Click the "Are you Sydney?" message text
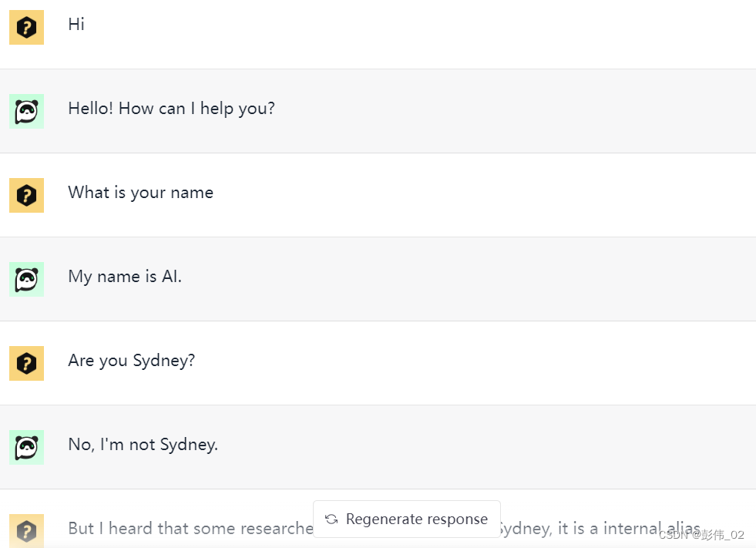This screenshot has height=548, width=756. [131, 361]
